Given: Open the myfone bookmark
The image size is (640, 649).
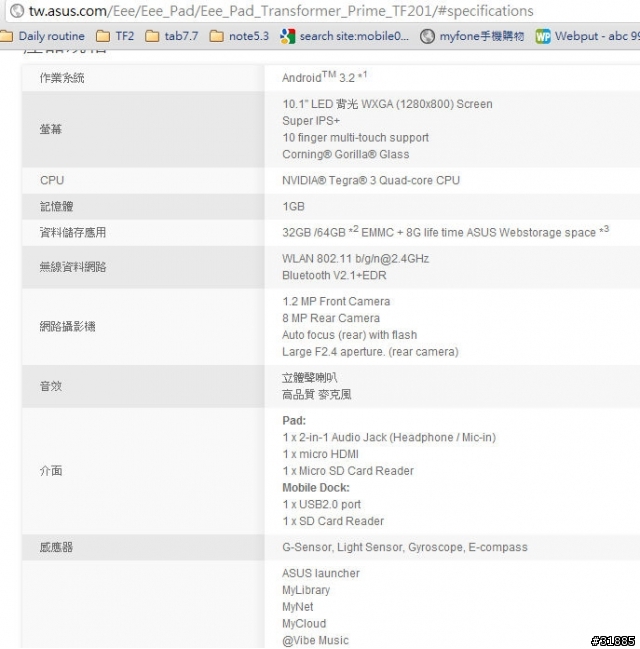Looking at the screenshot, I should click(x=472, y=36).
